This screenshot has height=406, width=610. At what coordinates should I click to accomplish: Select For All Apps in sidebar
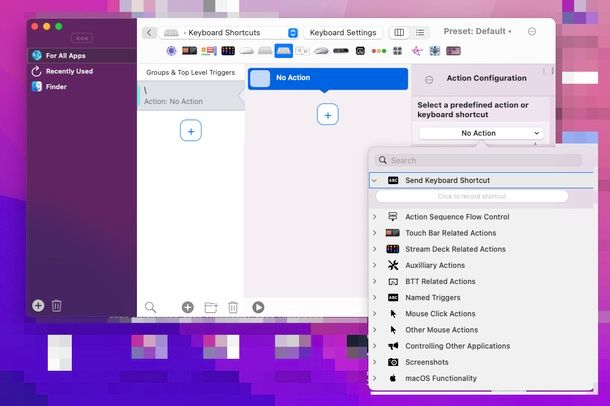click(x=82, y=56)
